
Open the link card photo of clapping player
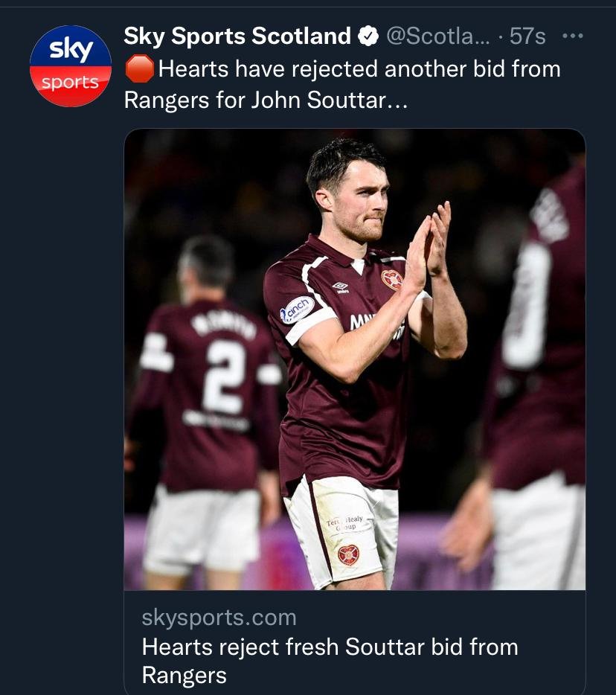[x=355, y=359]
